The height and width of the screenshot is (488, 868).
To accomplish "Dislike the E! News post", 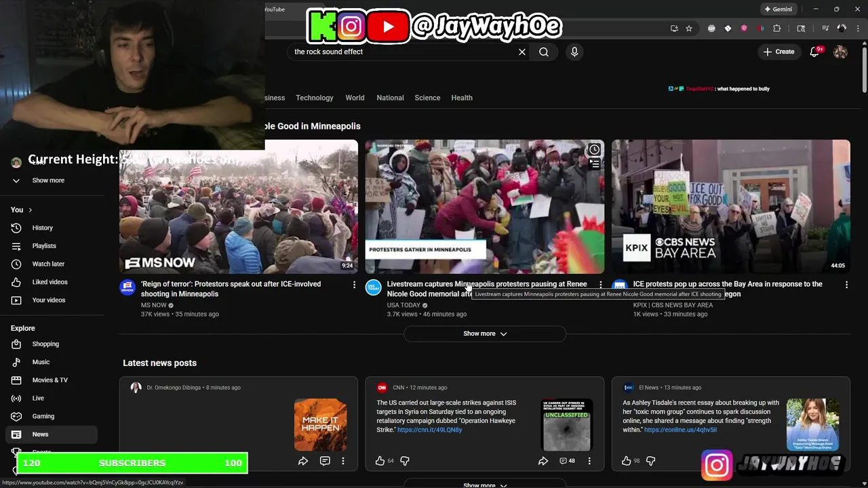I will tap(651, 461).
